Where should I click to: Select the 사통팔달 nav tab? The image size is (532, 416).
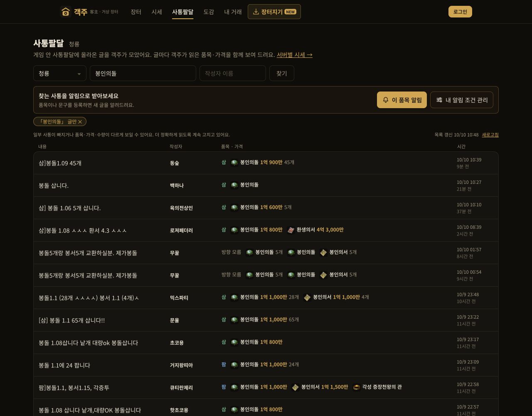coord(183,12)
